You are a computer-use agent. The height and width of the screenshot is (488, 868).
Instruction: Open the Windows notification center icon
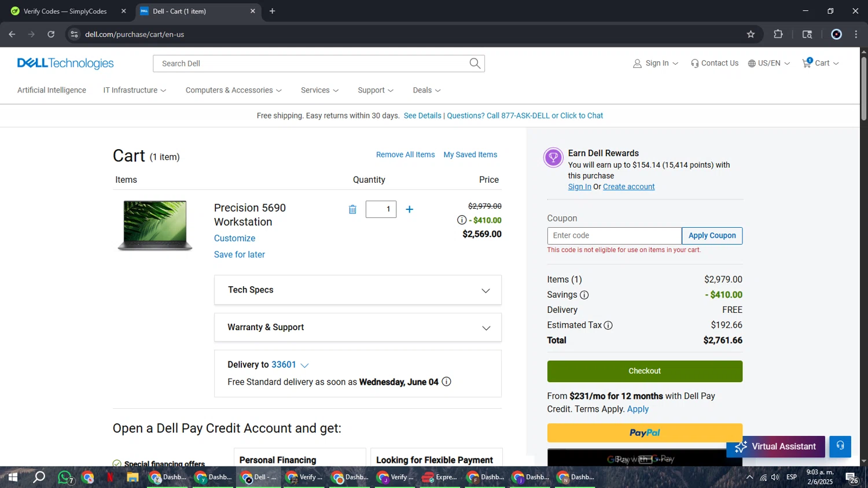point(852,478)
